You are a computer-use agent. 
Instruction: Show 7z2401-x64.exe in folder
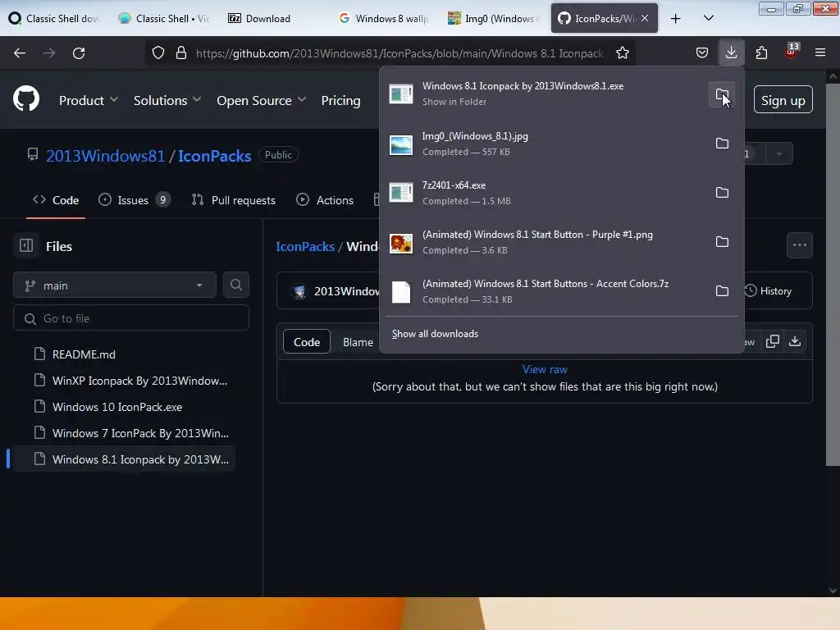point(722,193)
